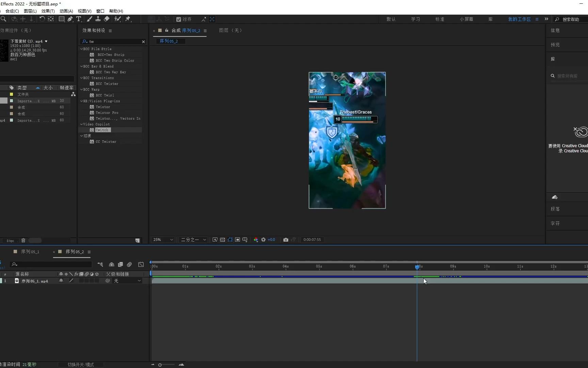Toggle the composition lock icon
The height and width of the screenshot is (368, 588).
click(167, 30)
